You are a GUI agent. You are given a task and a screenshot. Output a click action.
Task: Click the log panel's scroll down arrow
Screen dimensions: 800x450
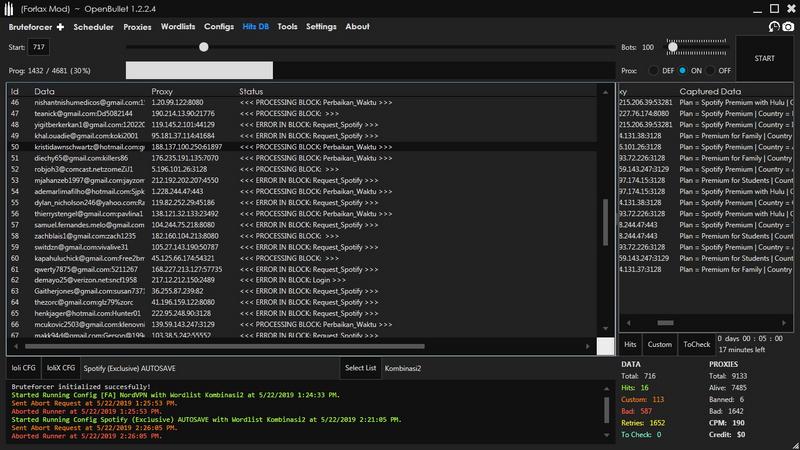[606, 435]
